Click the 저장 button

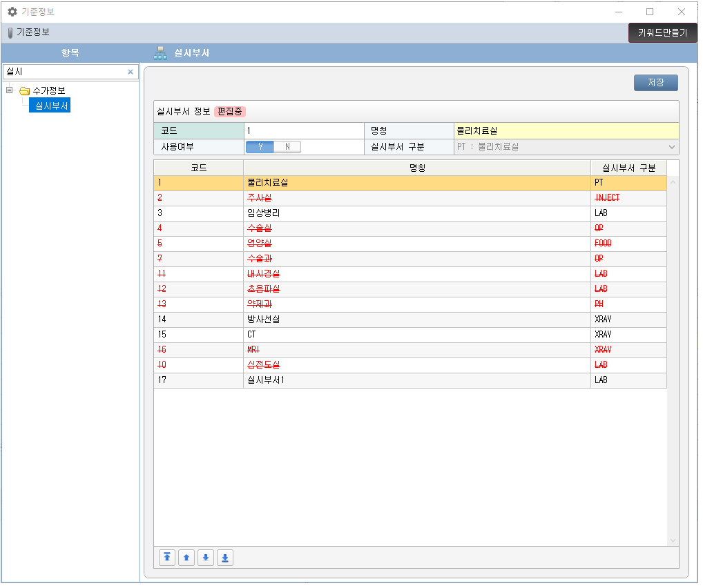pyautogui.click(x=655, y=83)
